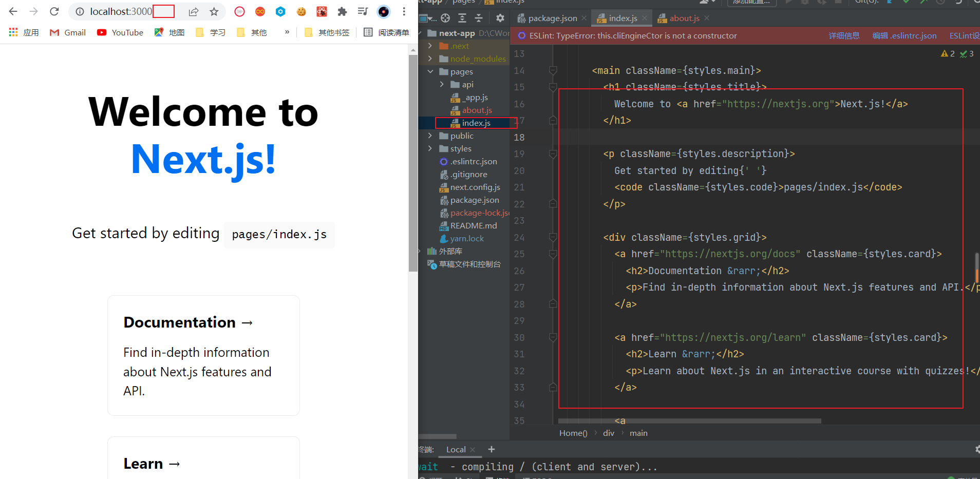The height and width of the screenshot is (479, 980).
Task: Expand the api folder
Action: click(x=442, y=84)
